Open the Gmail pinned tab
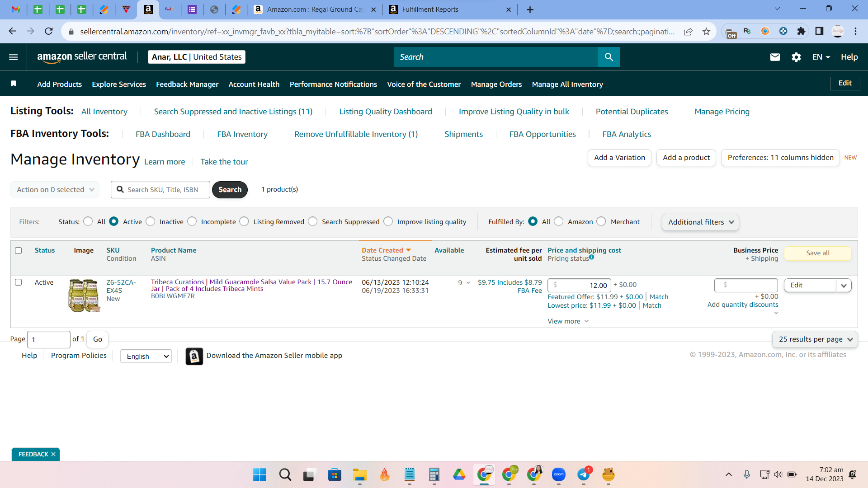This screenshot has height=488, width=868. point(16,9)
